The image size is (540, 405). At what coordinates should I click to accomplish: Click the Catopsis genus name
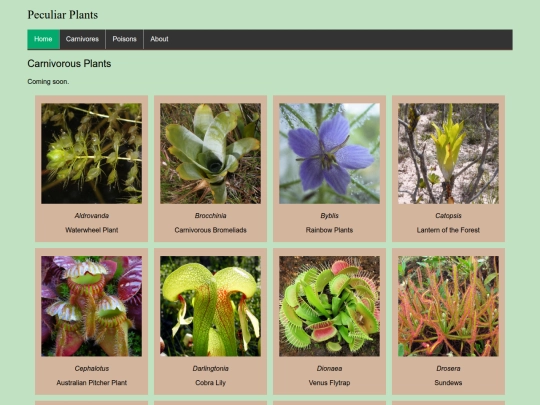click(448, 216)
